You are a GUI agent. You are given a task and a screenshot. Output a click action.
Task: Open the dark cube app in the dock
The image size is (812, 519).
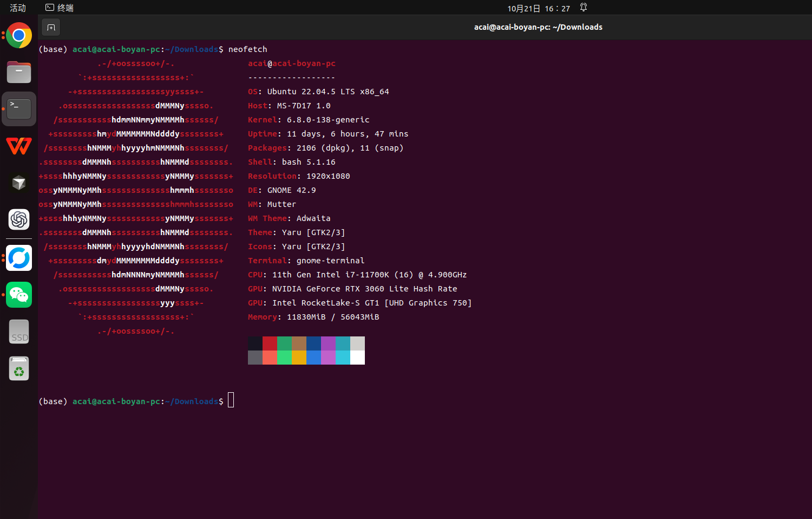click(x=19, y=183)
